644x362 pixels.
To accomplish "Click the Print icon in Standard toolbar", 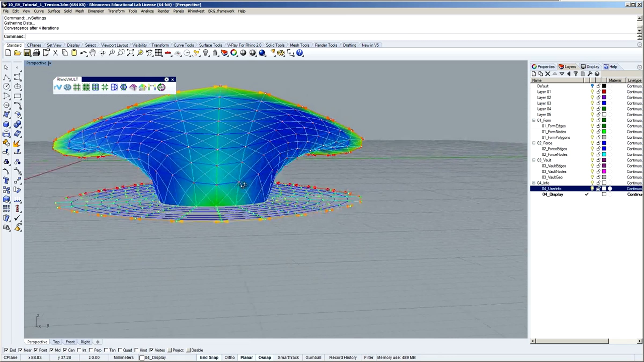I will [x=36, y=53].
